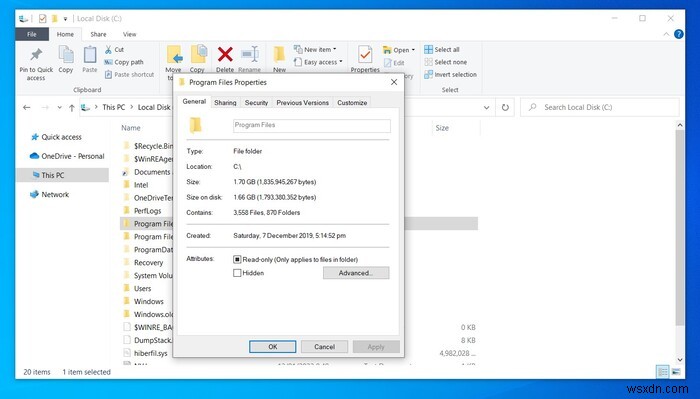
Task: Click the Up one level arrow
Action: click(x=71, y=108)
